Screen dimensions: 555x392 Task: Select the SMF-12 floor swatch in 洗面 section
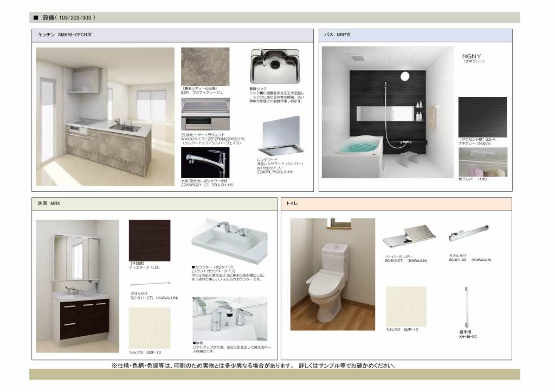point(150,328)
